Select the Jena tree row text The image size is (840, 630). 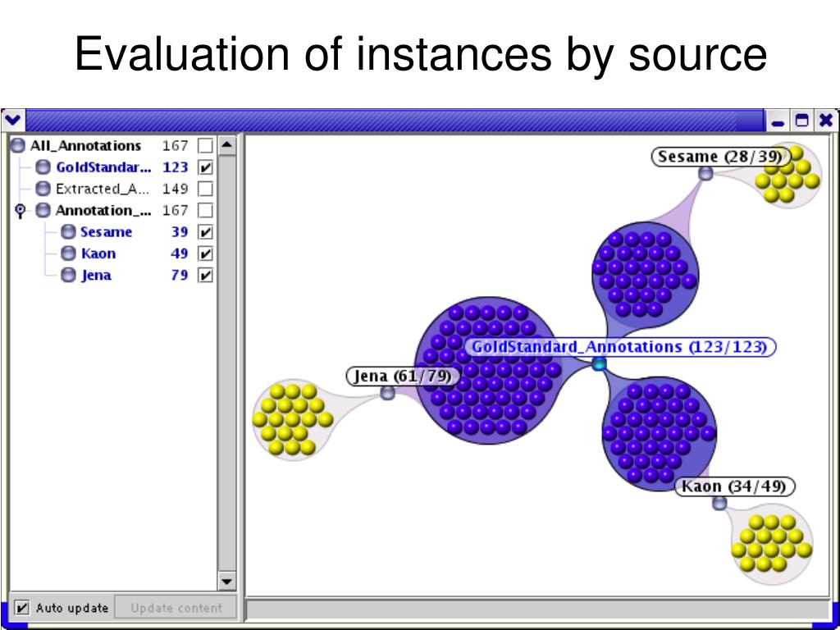point(97,276)
